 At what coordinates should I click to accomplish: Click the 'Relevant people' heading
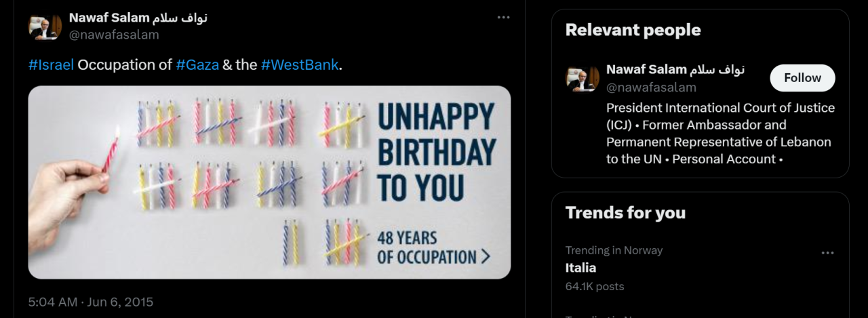click(633, 30)
